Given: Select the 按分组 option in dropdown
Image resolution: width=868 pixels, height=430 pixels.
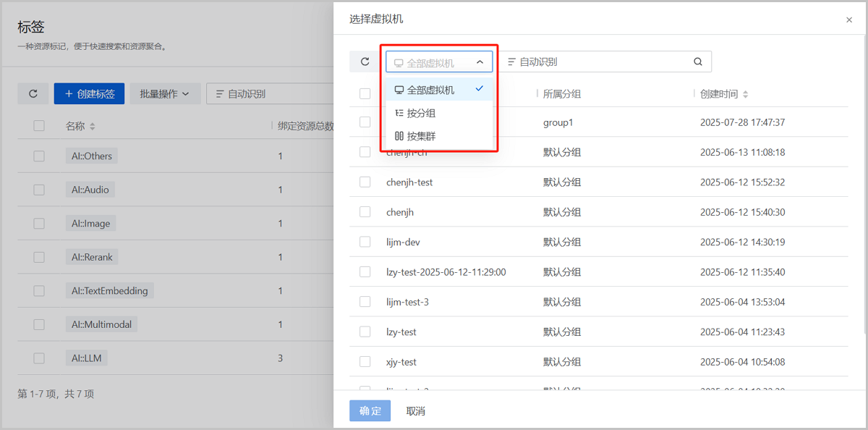Looking at the screenshot, I should [x=421, y=113].
